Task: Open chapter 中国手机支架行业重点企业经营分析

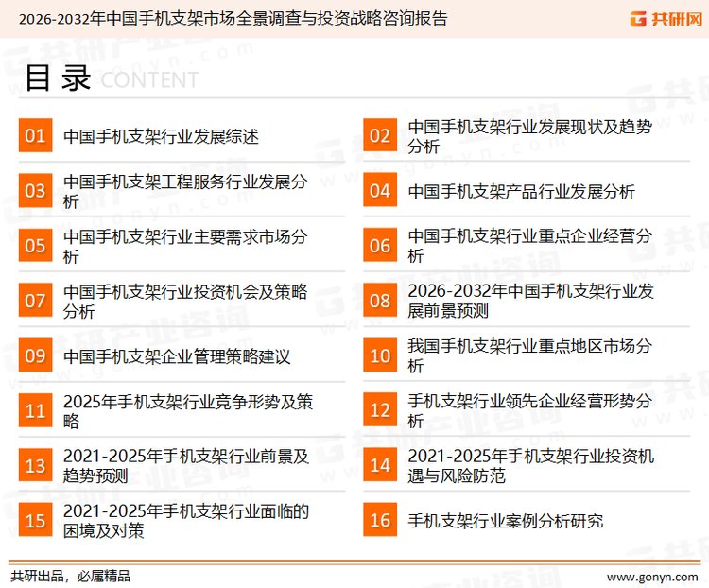Action: [x=530, y=246]
